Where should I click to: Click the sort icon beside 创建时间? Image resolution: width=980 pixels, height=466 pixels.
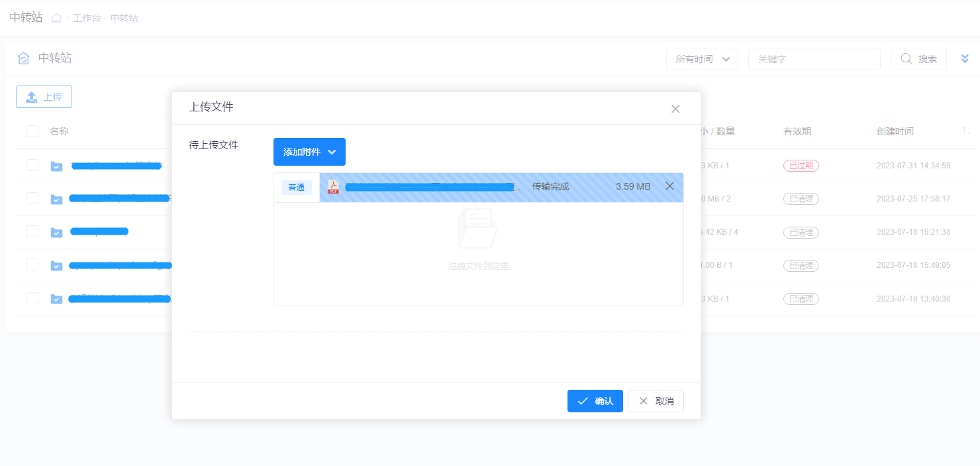(967, 131)
